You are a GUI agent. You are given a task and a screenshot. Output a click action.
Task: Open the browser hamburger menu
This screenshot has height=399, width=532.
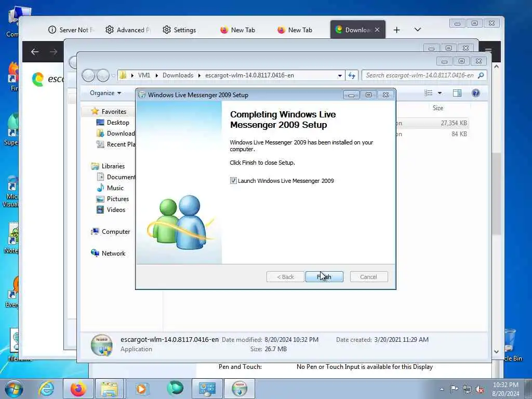click(488, 51)
